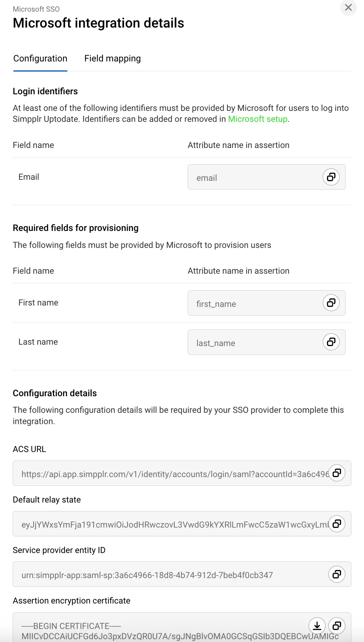Open the Microsoft setup link

point(257,119)
